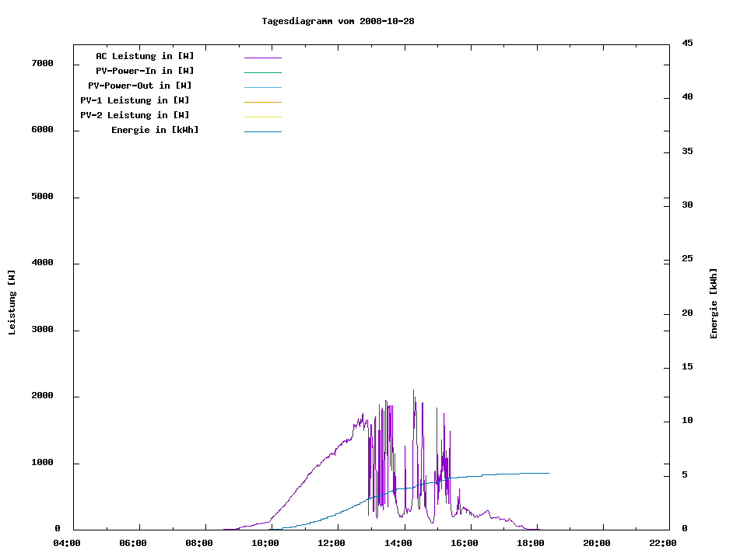Click the 22:00 time axis label
This screenshot has width=747, height=560.
coord(663,543)
